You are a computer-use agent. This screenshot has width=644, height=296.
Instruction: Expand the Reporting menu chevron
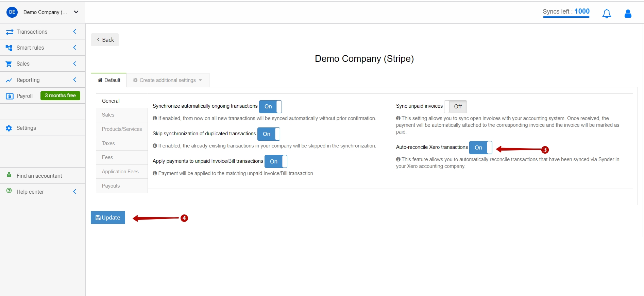click(75, 80)
